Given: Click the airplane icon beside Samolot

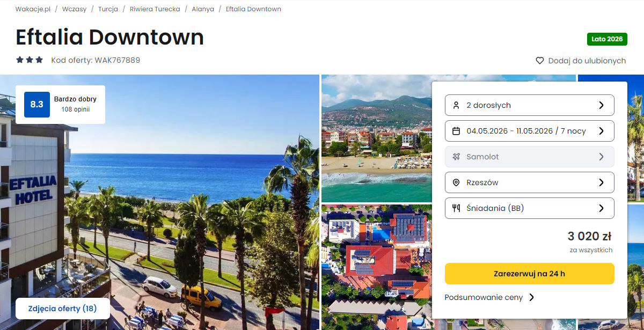Looking at the screenshot, I should click(x=456, y=157).
